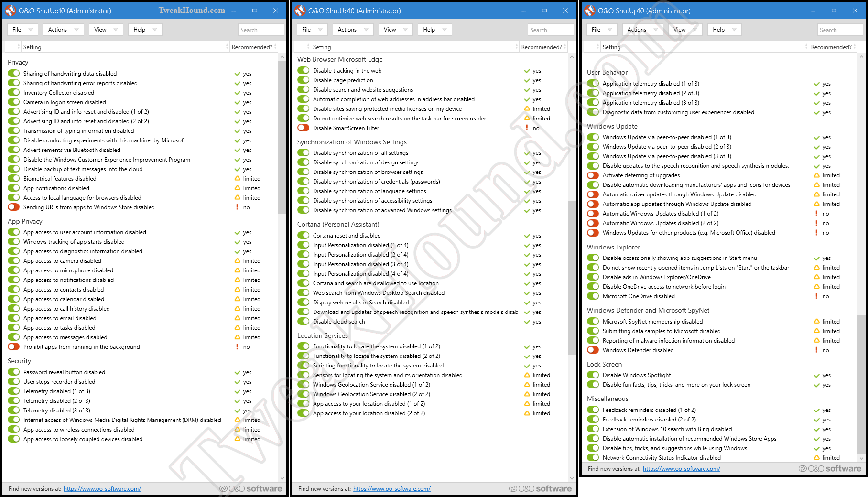Click the green check for Disable tracking in the web

point(527,71)
